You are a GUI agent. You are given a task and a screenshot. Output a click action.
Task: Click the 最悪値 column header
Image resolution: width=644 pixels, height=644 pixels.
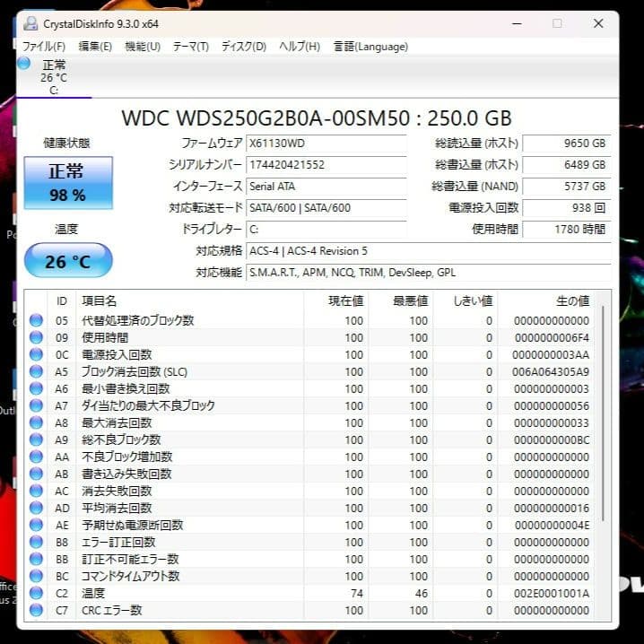400,301
